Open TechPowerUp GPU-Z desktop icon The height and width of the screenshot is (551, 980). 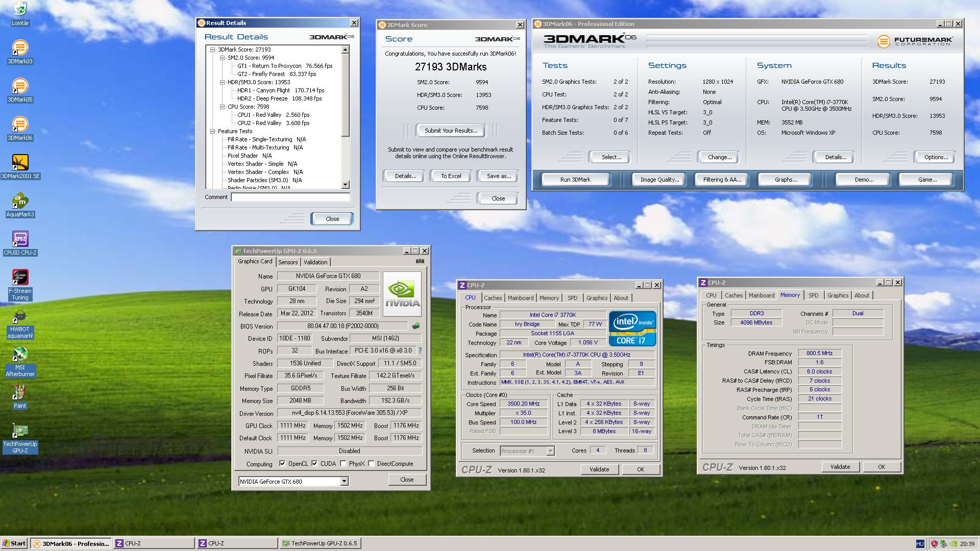pos(20,438)
